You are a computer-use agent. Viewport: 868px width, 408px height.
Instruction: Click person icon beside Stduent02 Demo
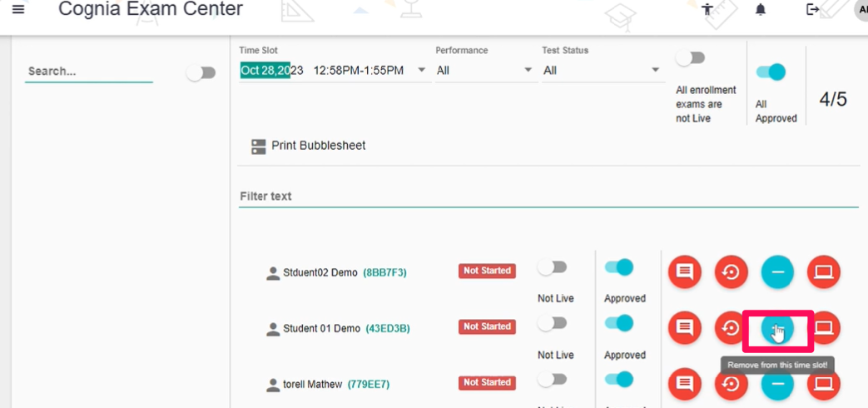(273, 273)
